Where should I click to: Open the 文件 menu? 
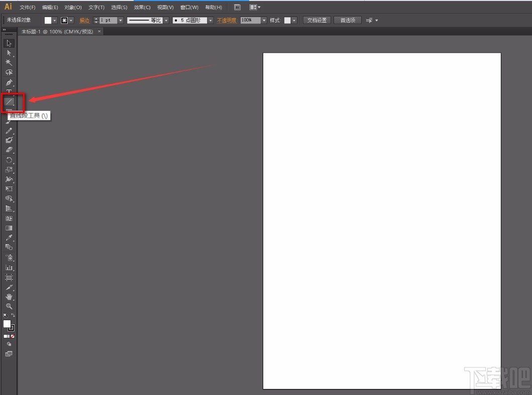click(27, 7)
